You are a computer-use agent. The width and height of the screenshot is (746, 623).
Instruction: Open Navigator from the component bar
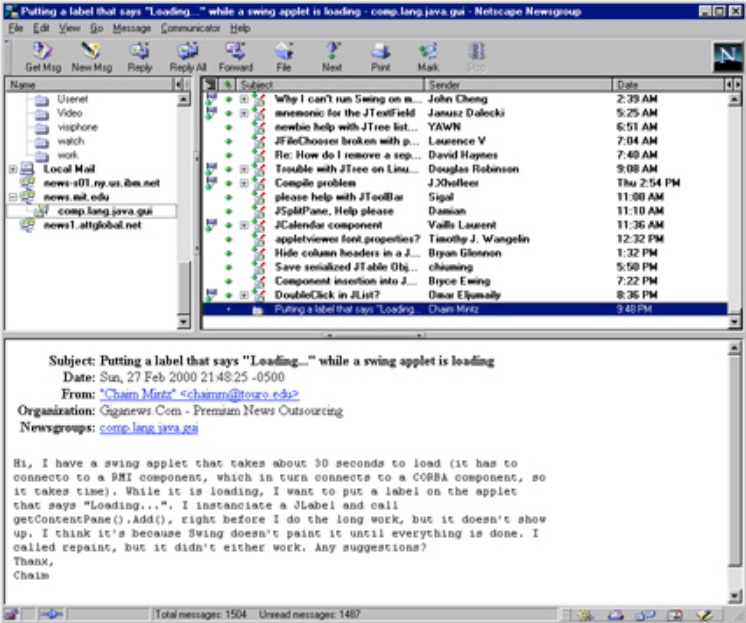point(586,615)
